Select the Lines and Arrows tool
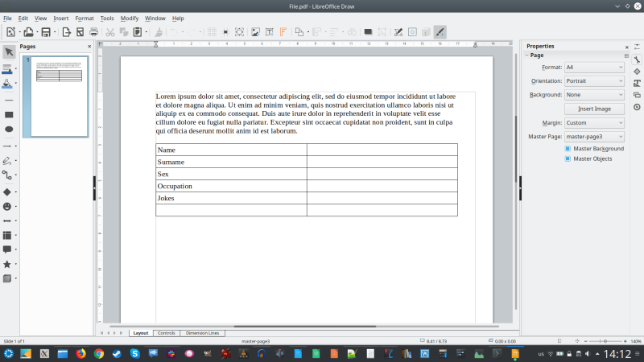Image resolution: width=644 pixels, height=362 pixels. [7, 146]
